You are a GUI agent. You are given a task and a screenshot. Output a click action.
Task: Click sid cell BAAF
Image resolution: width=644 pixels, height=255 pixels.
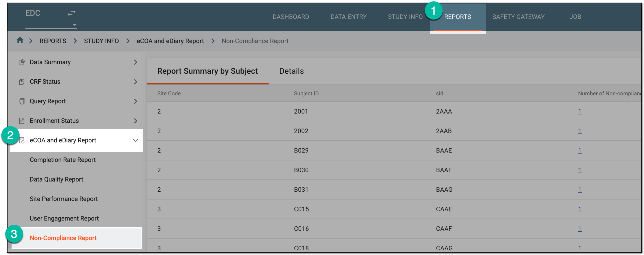(x=444, y=170)
